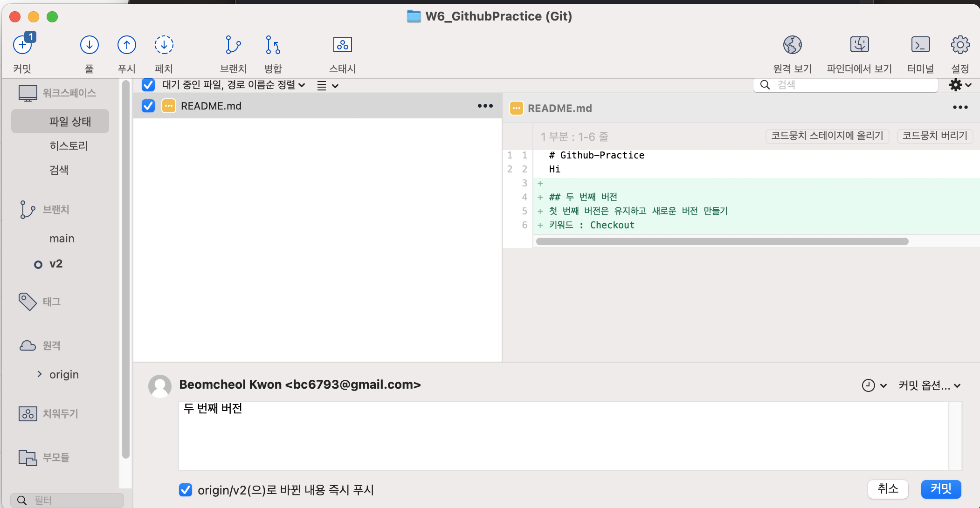Viewport: 980px width, 508px height.
Task: Click the blue Commit (커밋) button
Action: (940, 489)
